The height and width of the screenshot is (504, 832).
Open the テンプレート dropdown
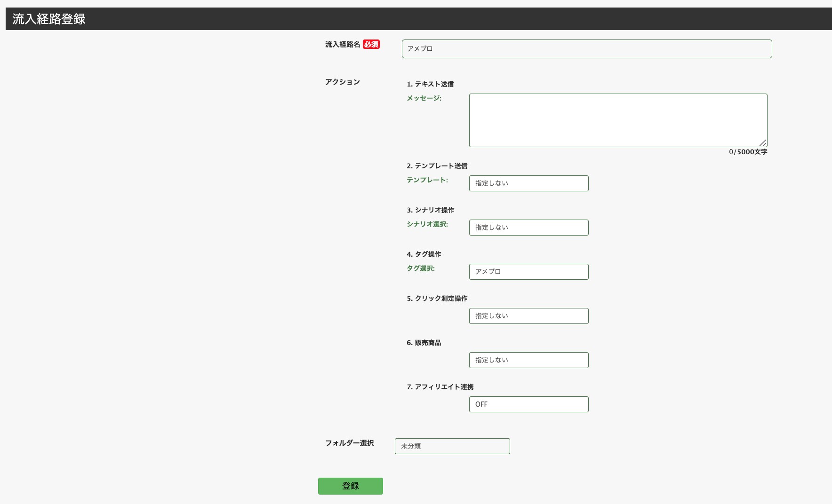coord(528,183)
